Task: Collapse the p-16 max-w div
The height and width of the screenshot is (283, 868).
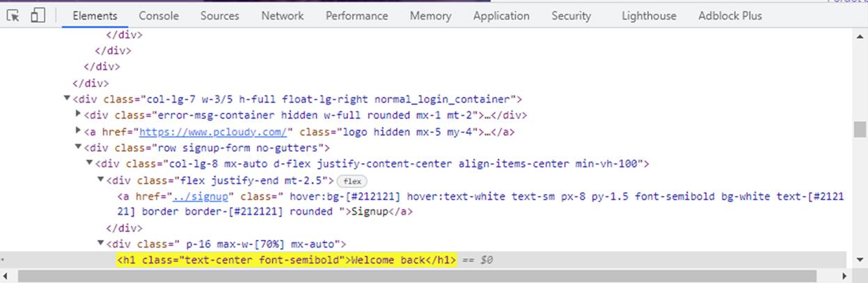Action: 100,244
